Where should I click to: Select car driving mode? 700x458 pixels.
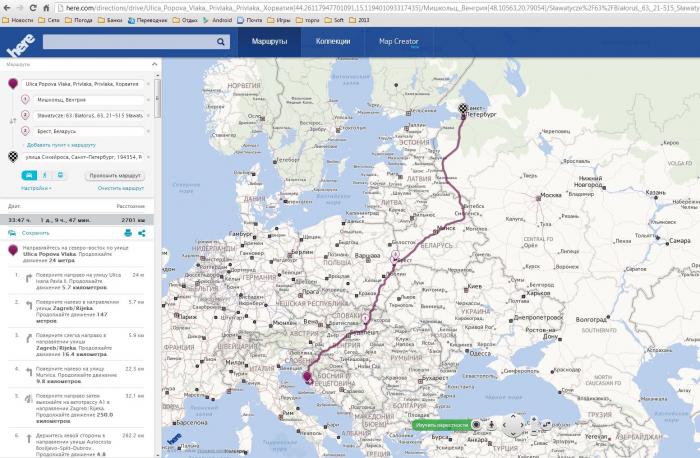(x=28, y=175)
